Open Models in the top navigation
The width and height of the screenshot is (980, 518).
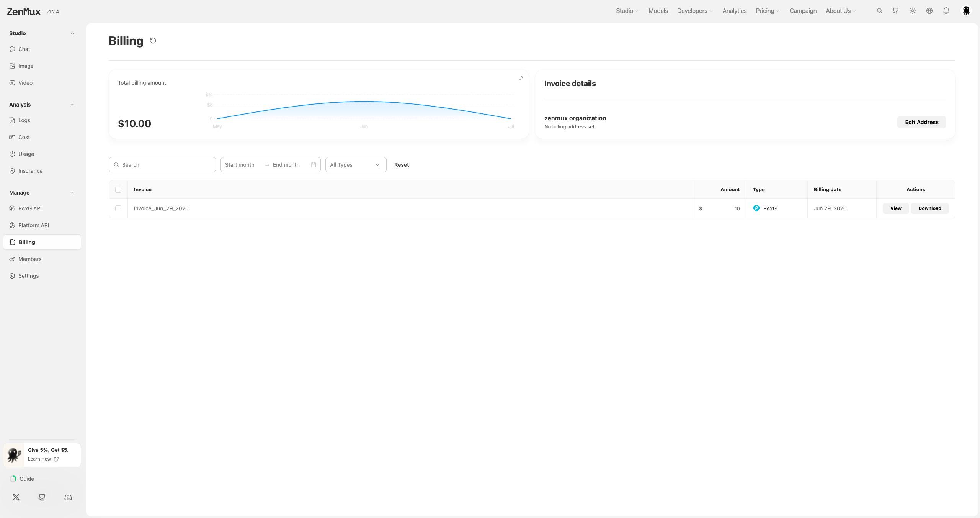coord(658,11)
